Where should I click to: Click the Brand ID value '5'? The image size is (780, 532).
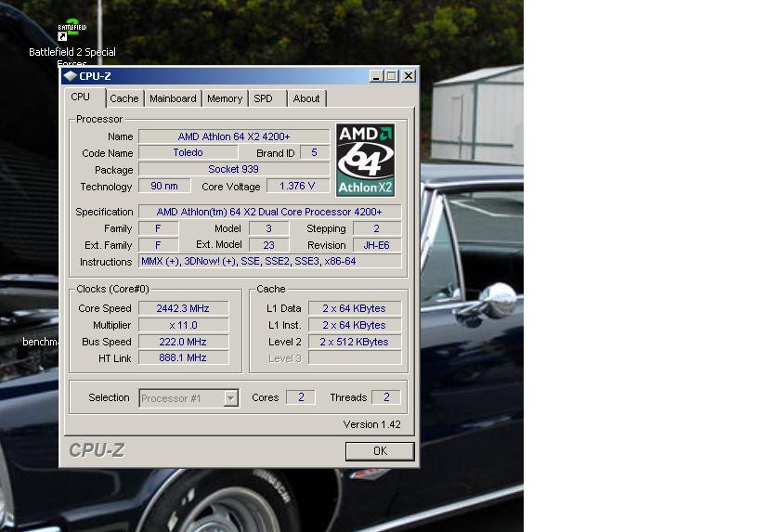(x=315, y=152)
